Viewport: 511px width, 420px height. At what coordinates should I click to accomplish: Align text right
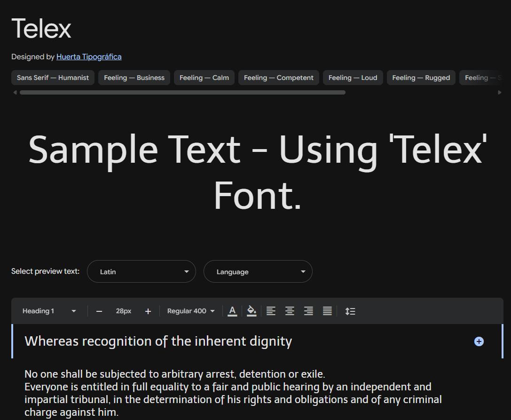308,311
